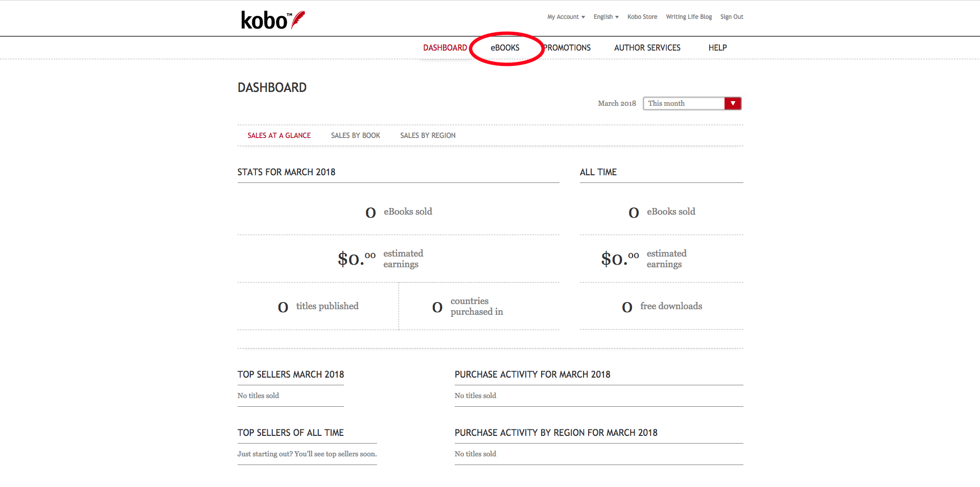This screenshot has height=487, width=980.
Task: Open the My Account dropdown
Action: tap(566, 17)
